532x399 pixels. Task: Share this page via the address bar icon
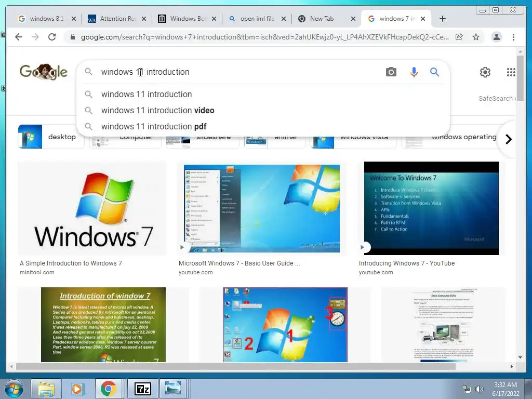459,37
